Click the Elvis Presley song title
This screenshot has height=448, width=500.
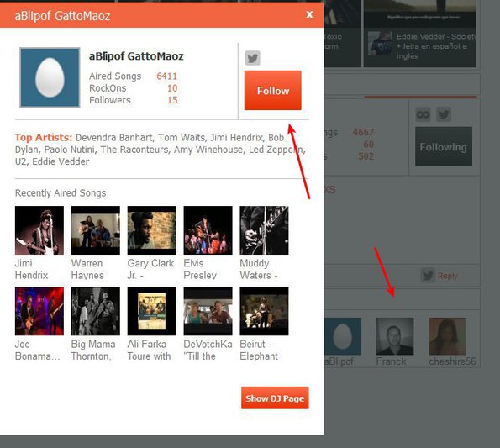(200, 269)
